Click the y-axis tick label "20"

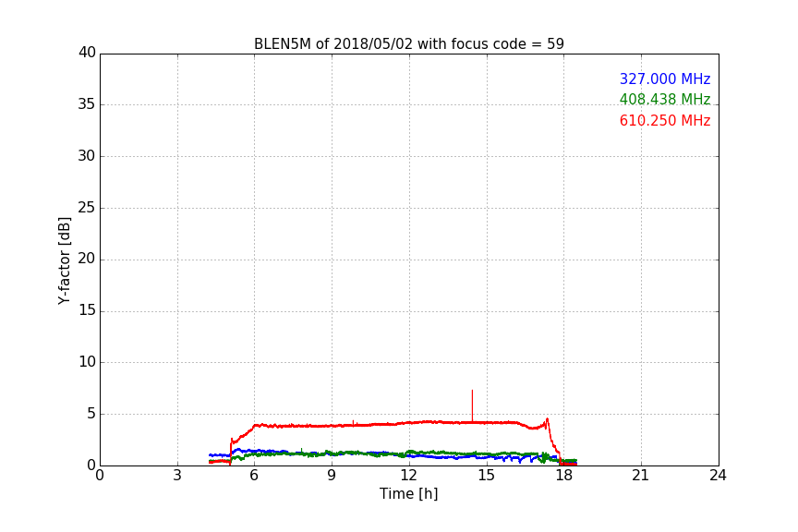point(87,260)
